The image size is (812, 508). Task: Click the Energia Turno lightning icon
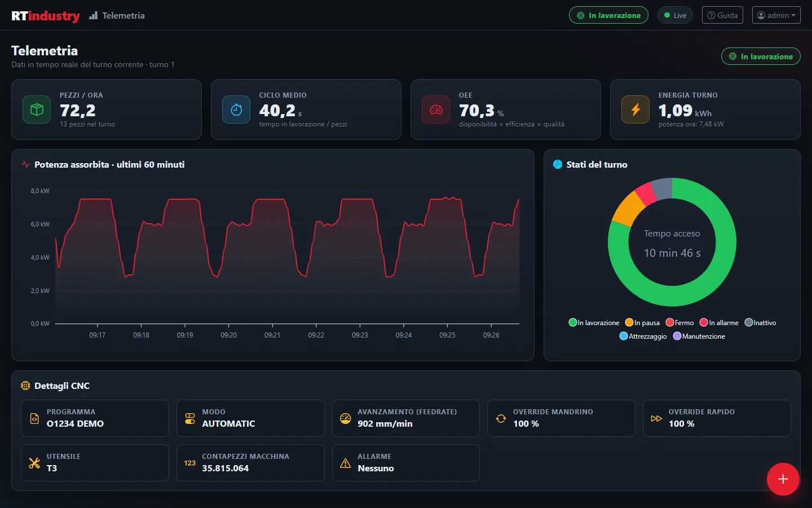pyautogui.click(x=636, y=110)
